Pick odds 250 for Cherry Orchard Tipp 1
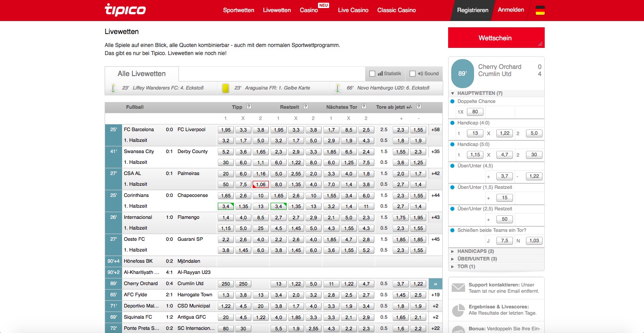Viewport: 644px width, 333px height. [x=226, y=284]
